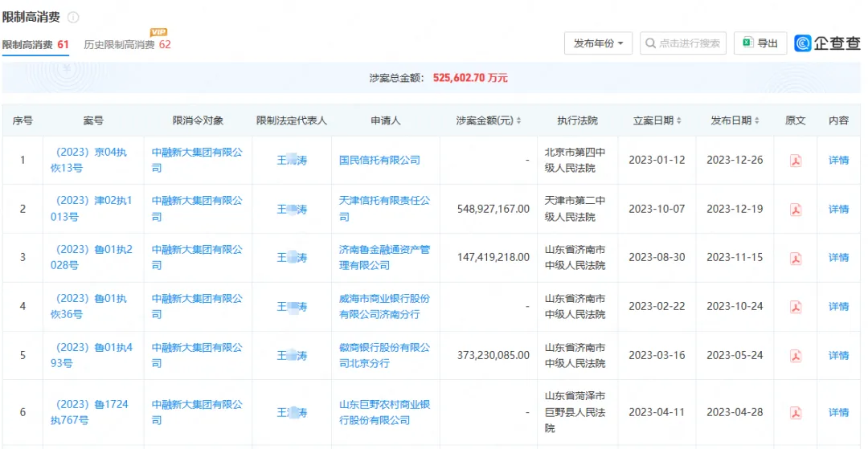The image size is (868, 449).
Task: Select amount 548,927,167.00 cell
Action: [x=493, y=209]
